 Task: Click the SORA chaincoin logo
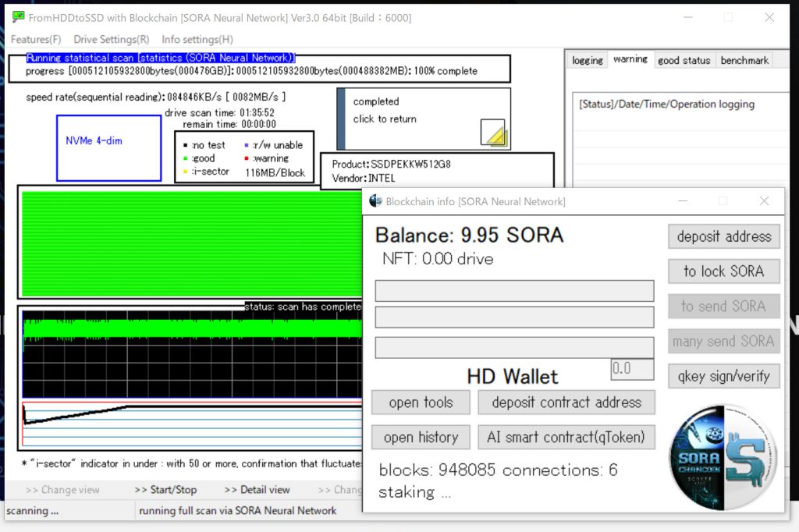coord(723,457)
